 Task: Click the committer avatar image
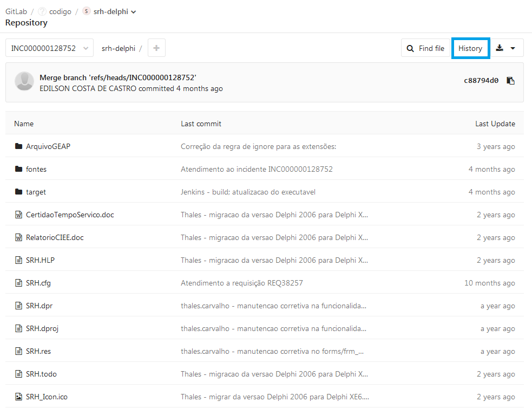pyautogui.click(x=24, y=81)
